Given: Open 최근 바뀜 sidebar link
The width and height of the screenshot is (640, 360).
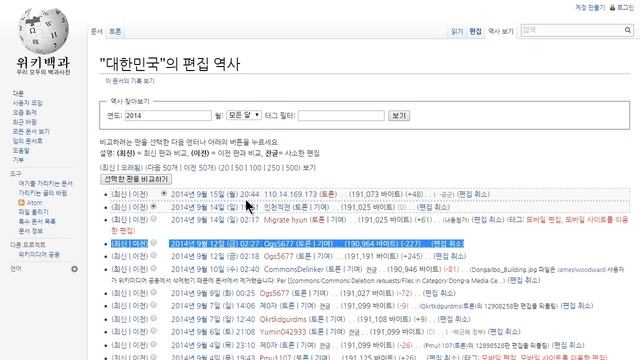Looking at the screenshot, I should click(x=24, y=122).
